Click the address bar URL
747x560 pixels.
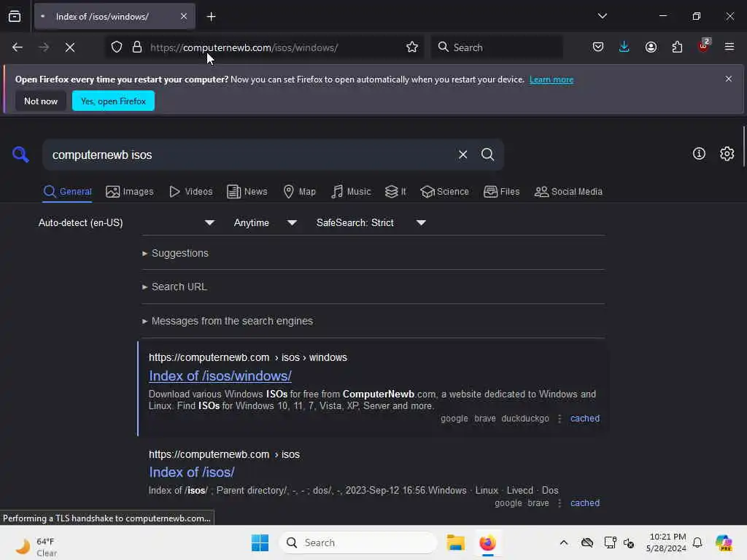(x=244, y=47)
